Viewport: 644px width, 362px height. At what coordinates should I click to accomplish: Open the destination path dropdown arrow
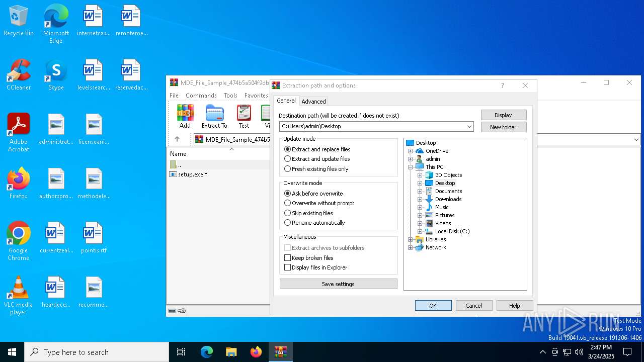pos(469,126)
